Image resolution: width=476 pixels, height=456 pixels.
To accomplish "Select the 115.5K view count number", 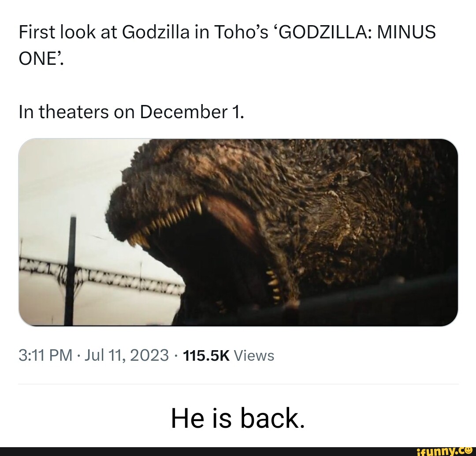I will (206, 355).
